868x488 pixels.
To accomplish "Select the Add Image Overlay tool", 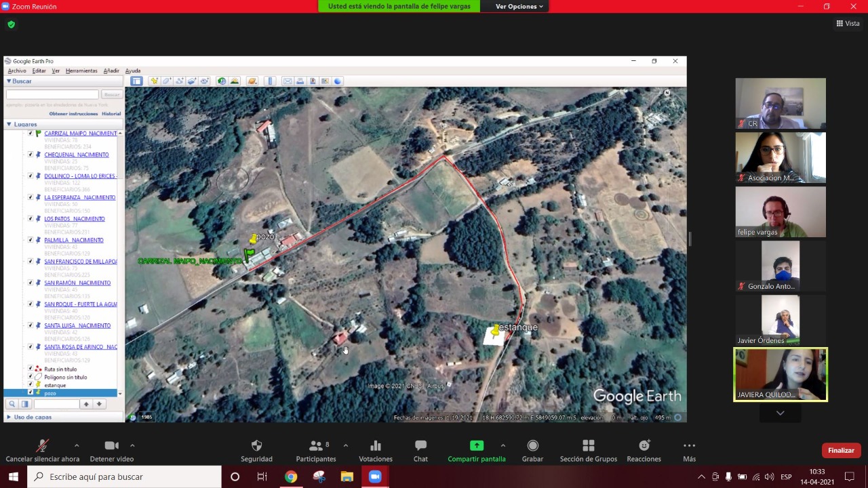I will [191, 81].
